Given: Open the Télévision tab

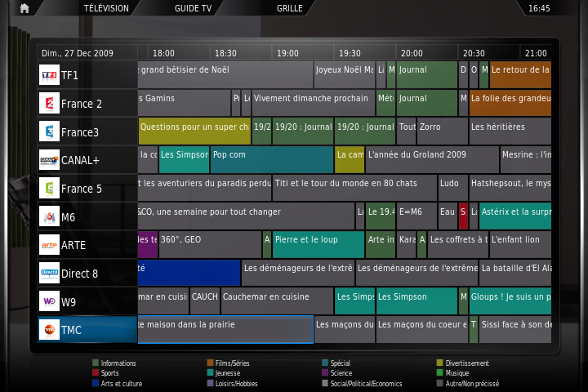Looking at the screenshot, I should 106,8.
